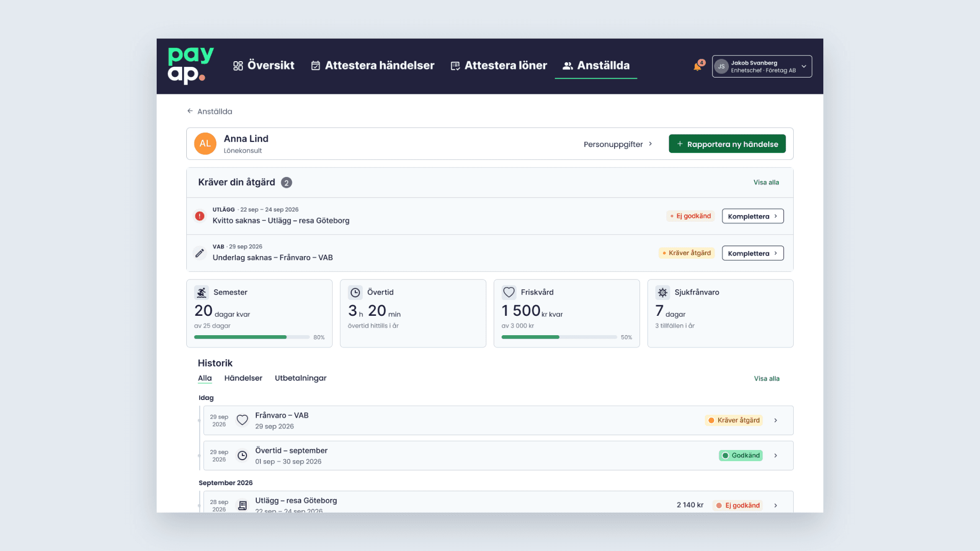The height and width of the screenshot is (551, 980).
Task: Open Övertid – september row chevron
Action: pos(775,456)
